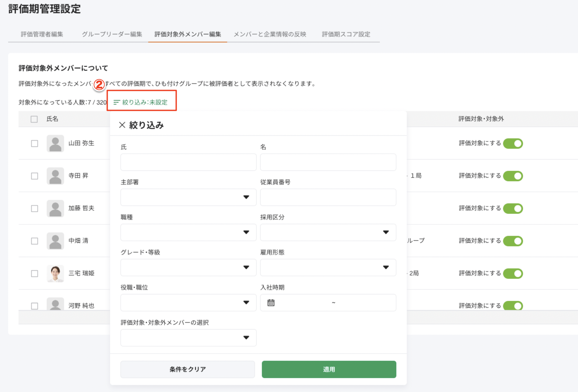Select the 評価対象外メンバー編集 tab
This screenshot has height=392, width=578.
(188, 34)
